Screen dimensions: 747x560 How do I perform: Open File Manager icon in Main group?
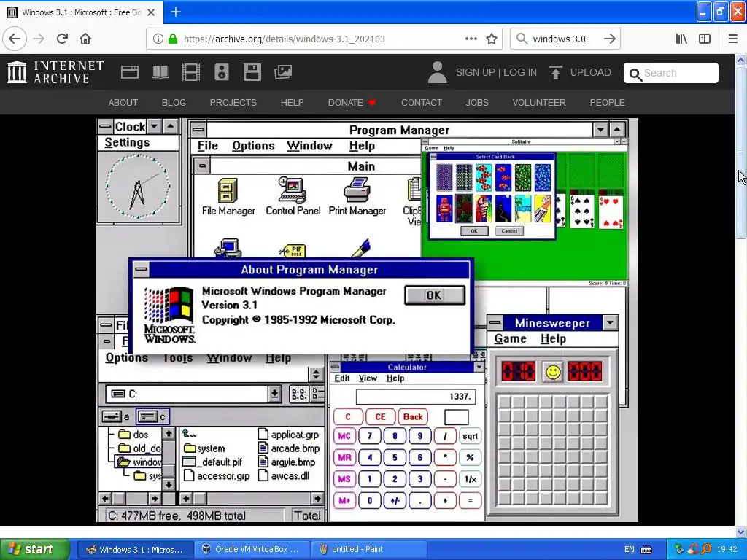[x=228, y=197]
